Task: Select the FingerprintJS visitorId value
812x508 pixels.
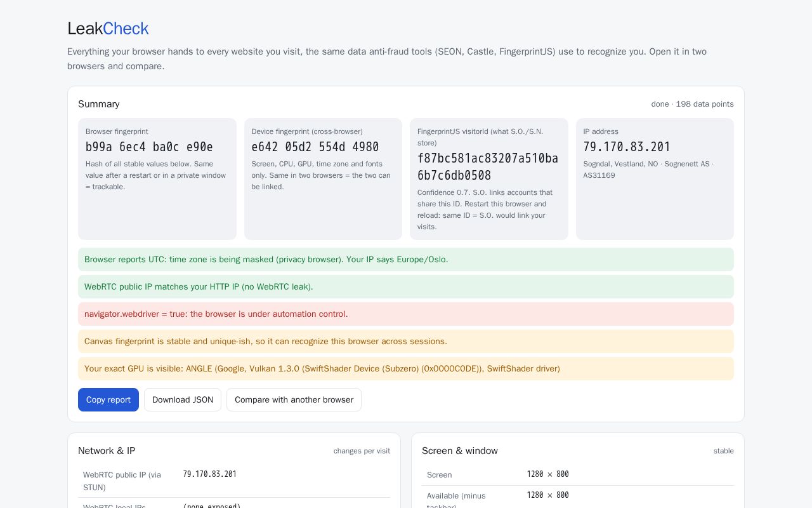Action: tap(488, 166)
